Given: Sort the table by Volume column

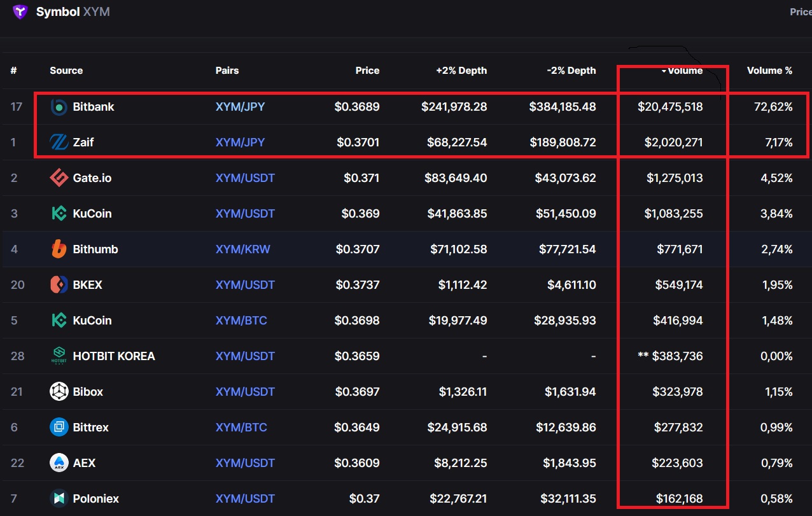Looking at the screenshot, I should pos(682,71).
